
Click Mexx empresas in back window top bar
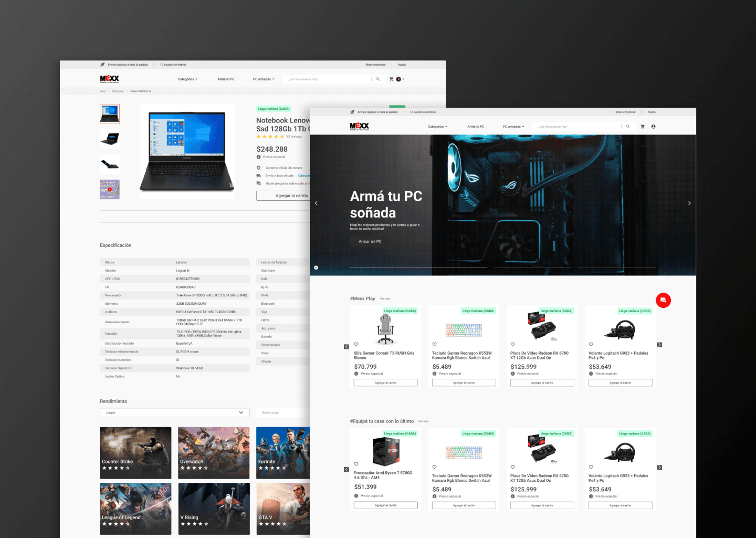point(375,65)
